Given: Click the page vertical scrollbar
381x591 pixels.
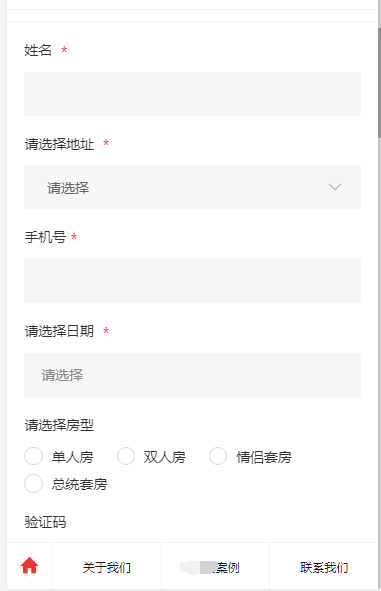Looking at the screenshot, I should coord(379,83).
